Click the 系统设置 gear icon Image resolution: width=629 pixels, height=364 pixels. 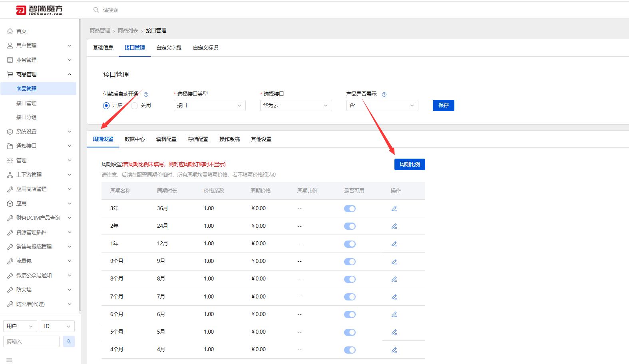10,132
